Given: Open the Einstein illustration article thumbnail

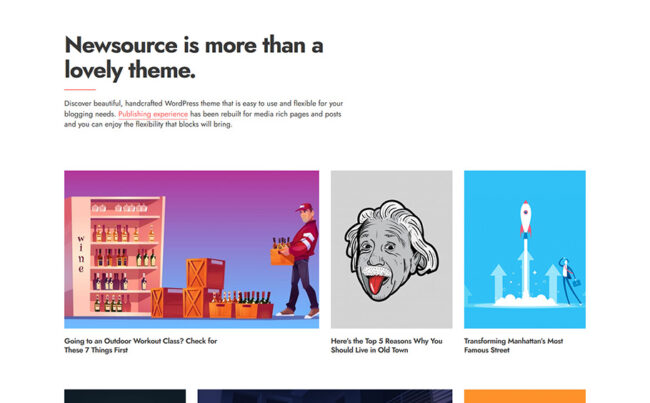Looking at the screenshot, I should [391, 249].
